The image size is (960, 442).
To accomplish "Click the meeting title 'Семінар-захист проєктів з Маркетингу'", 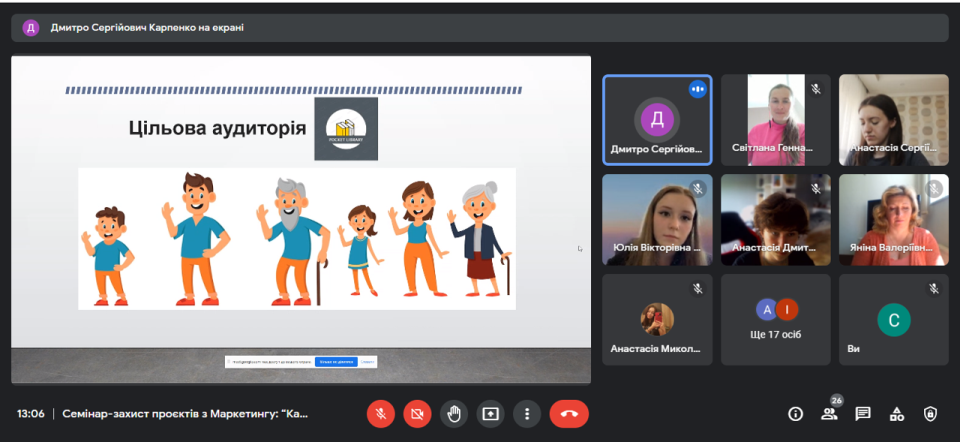I will (186, 414).
